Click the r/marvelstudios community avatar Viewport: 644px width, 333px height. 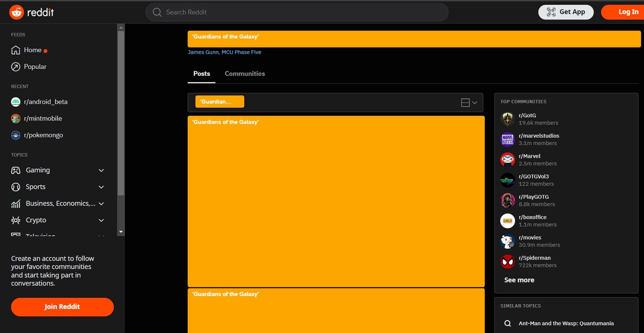508,139
